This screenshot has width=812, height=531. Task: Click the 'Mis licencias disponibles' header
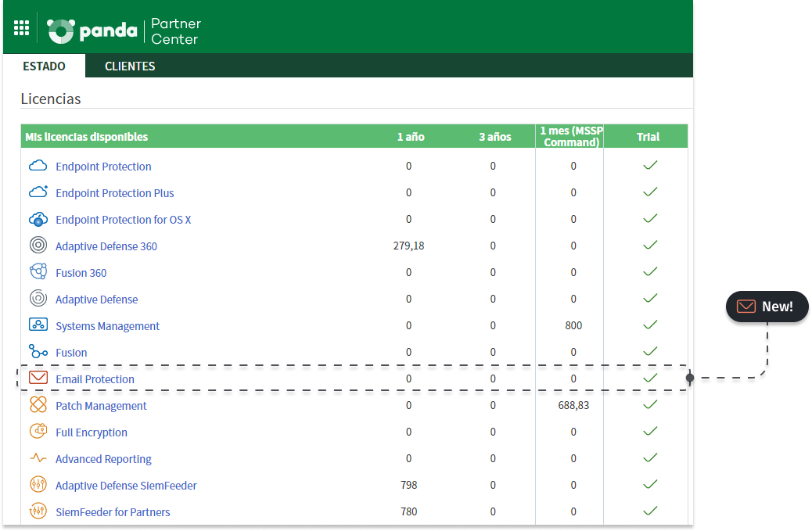[x=87, y=137]
